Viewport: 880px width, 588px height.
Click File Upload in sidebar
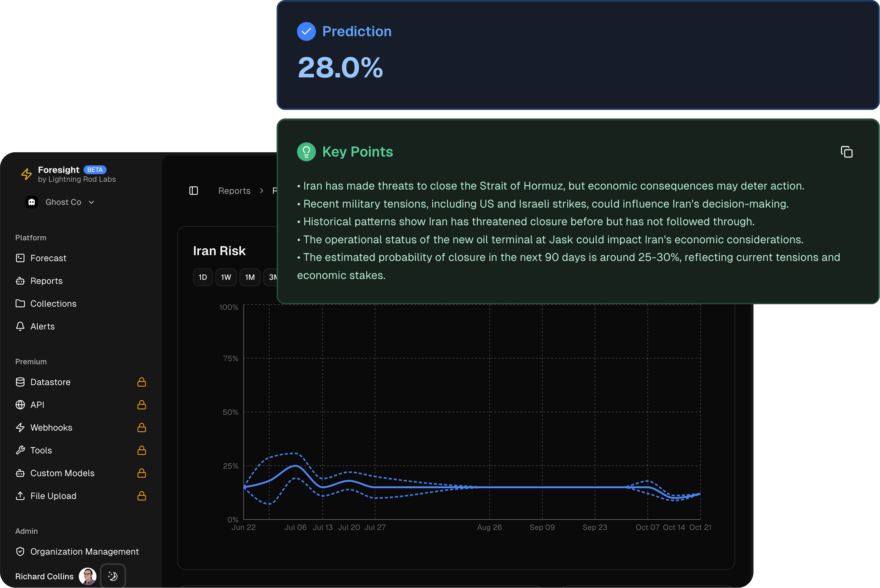click(x=53, y=496)
